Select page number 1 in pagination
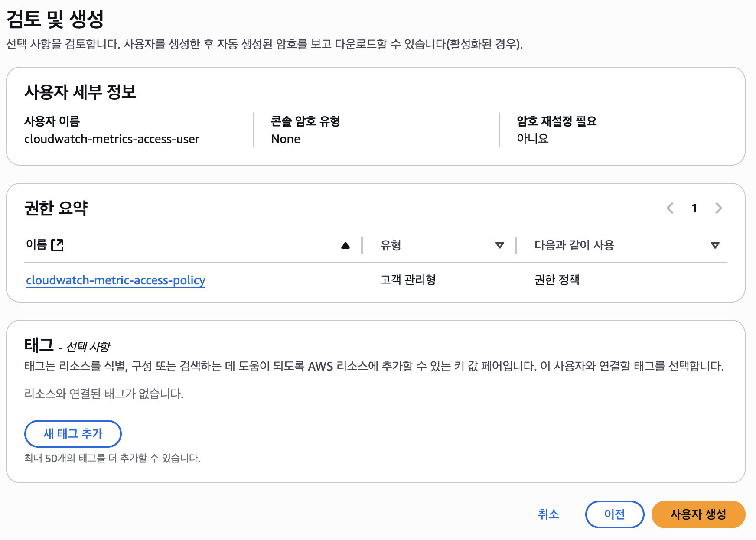Image resolution: width=756 pixels, height=540 pixels. (694, 208)
